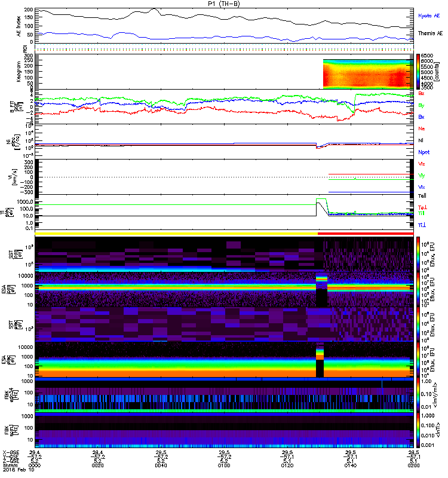Select the red Te⊥ temperature legend label

(422, 207)
